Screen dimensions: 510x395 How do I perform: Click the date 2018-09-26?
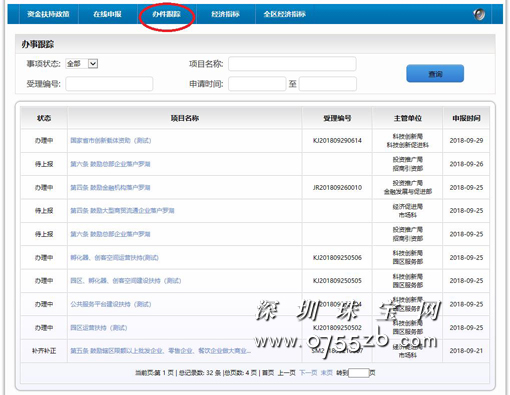(x=466, y=164)
